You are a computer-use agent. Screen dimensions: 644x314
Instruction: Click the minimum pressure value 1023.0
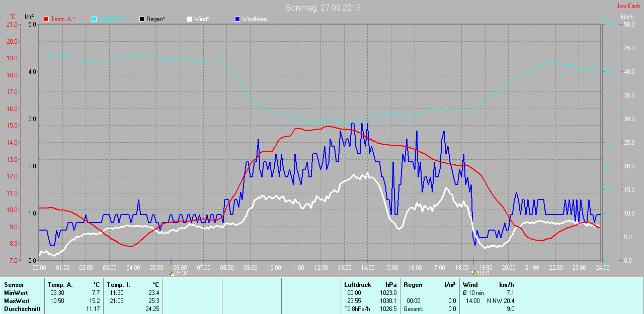coord(388,292)
